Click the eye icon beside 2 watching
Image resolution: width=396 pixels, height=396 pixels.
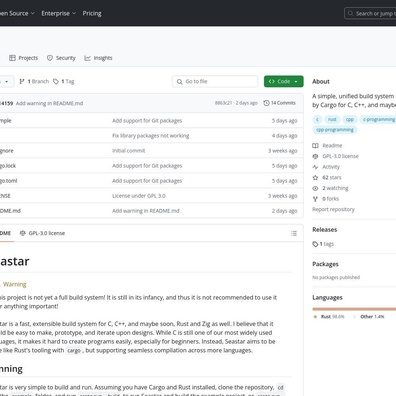pos(315,188)
